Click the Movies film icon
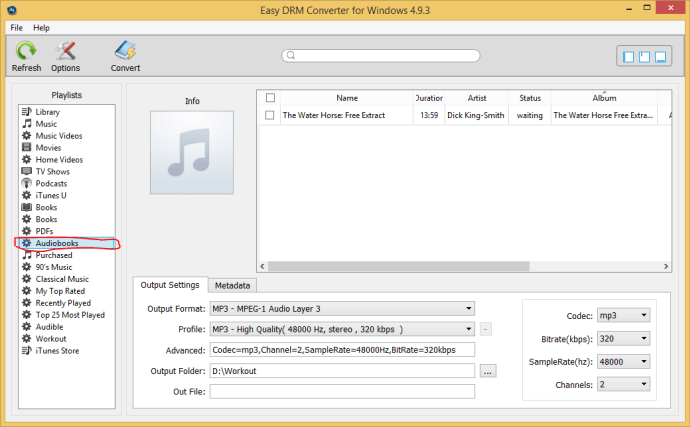 [27, 147]
